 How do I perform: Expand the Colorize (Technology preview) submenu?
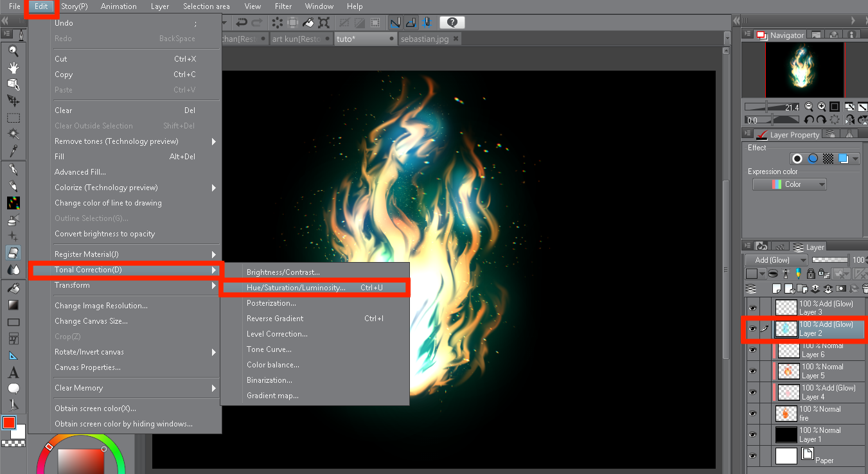coord(214,188)
